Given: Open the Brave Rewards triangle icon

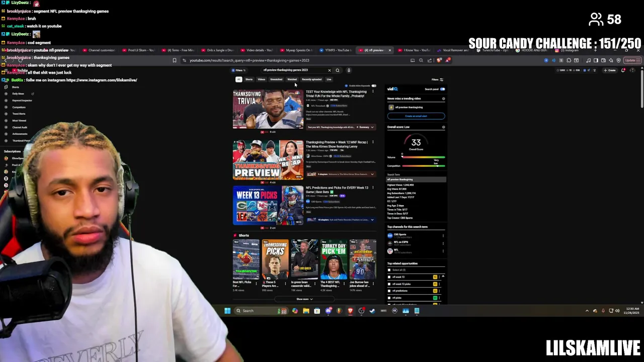Looking at the screenshot, I should (447, 60).
